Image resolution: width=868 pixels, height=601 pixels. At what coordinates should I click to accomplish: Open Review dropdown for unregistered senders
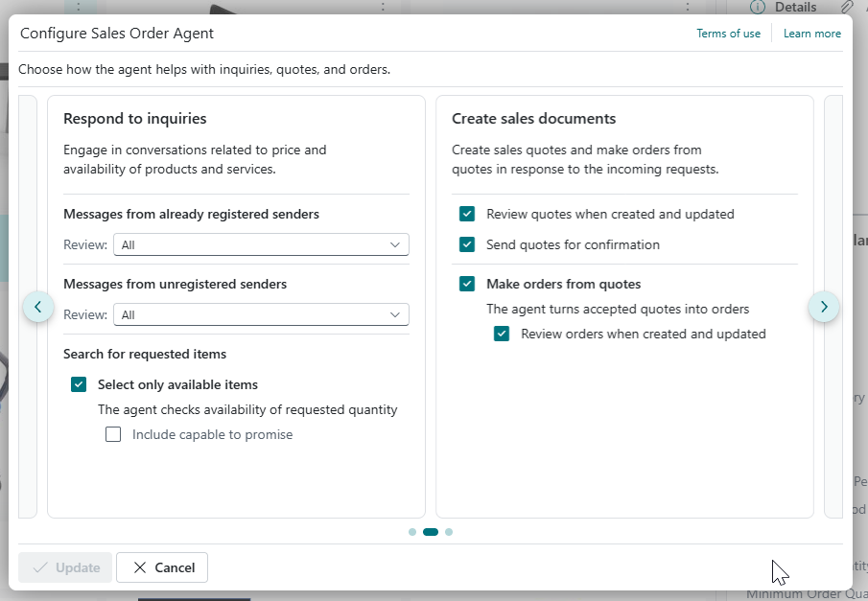point(261,314)
